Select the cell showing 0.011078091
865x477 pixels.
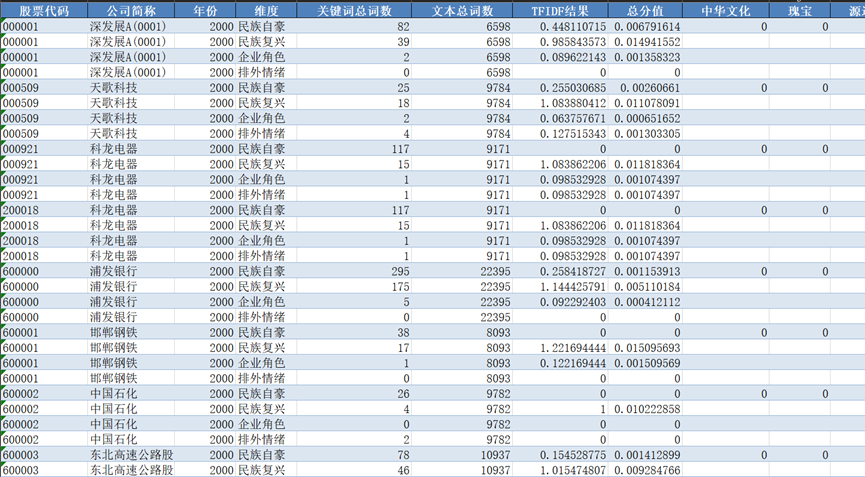point(645,103)
